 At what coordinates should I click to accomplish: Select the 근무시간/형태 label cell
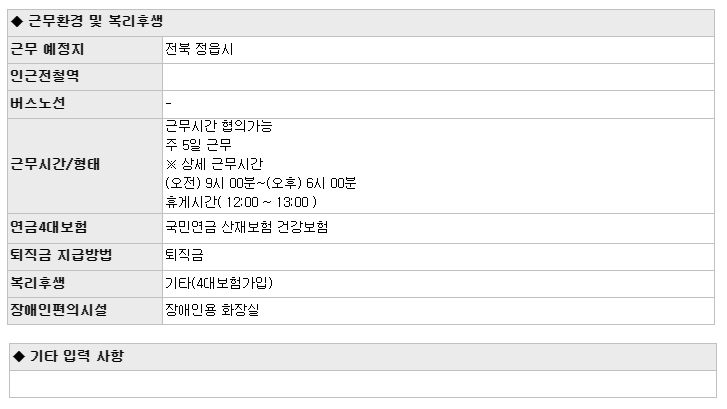[85, 166]
